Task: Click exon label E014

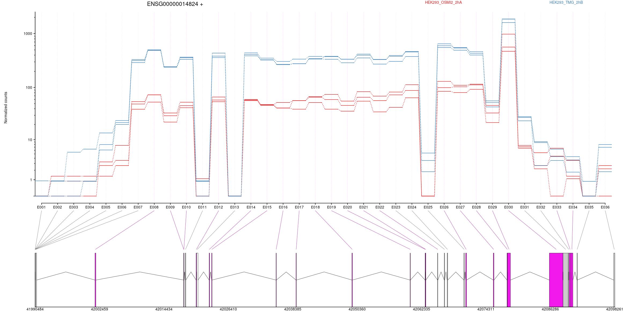Action: click(251, 207)
